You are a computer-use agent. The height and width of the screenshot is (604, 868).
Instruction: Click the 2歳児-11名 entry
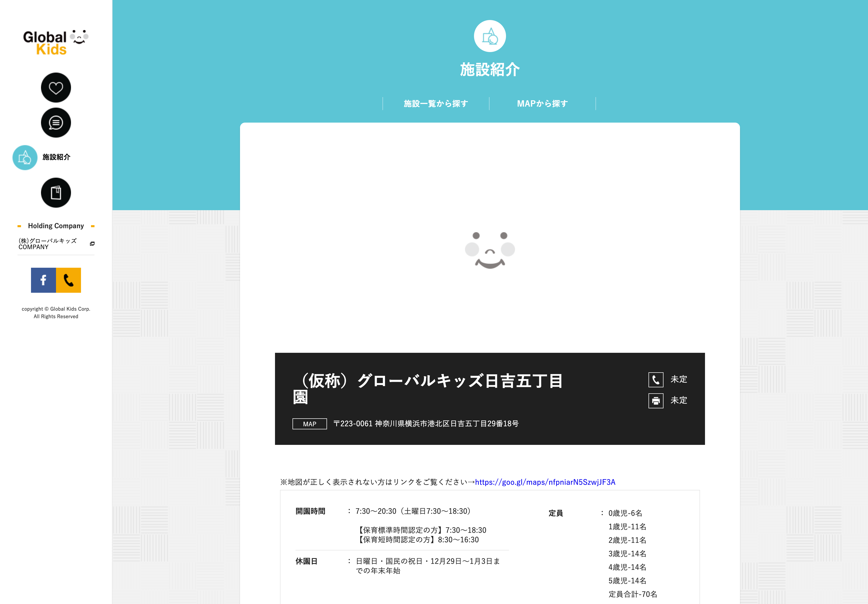point(627,540)
